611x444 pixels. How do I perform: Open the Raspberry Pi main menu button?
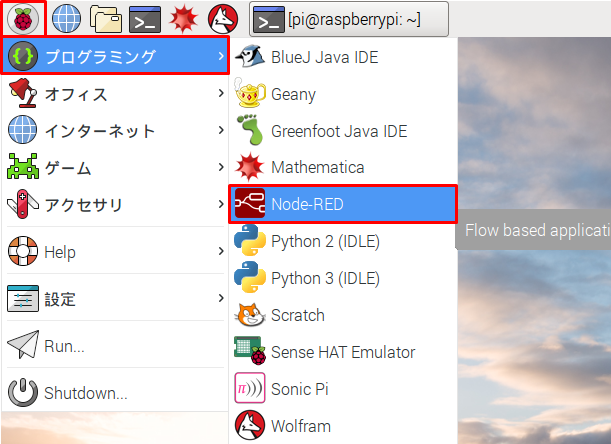[x=23, y=18]
